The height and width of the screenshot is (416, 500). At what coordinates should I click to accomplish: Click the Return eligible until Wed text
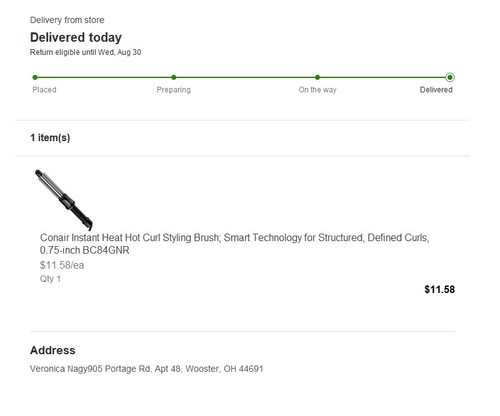[85, 52]
